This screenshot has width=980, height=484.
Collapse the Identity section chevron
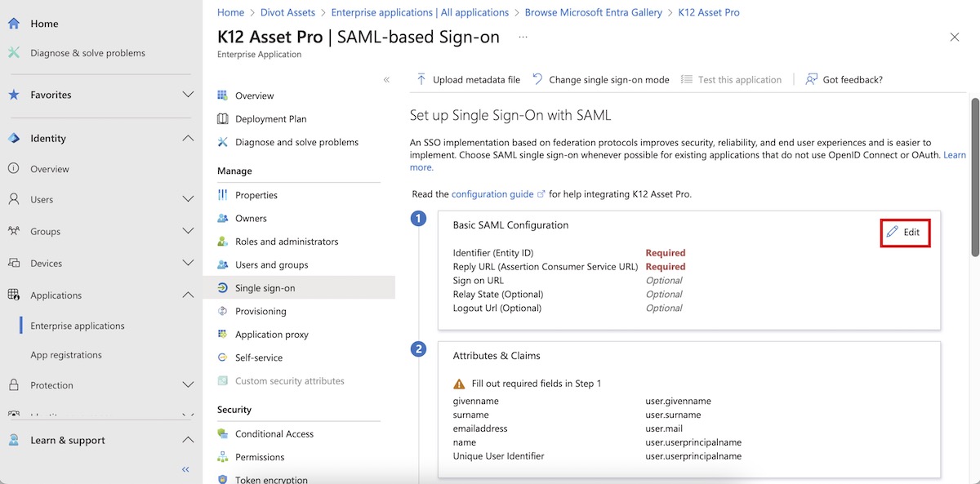coord(188,139)
